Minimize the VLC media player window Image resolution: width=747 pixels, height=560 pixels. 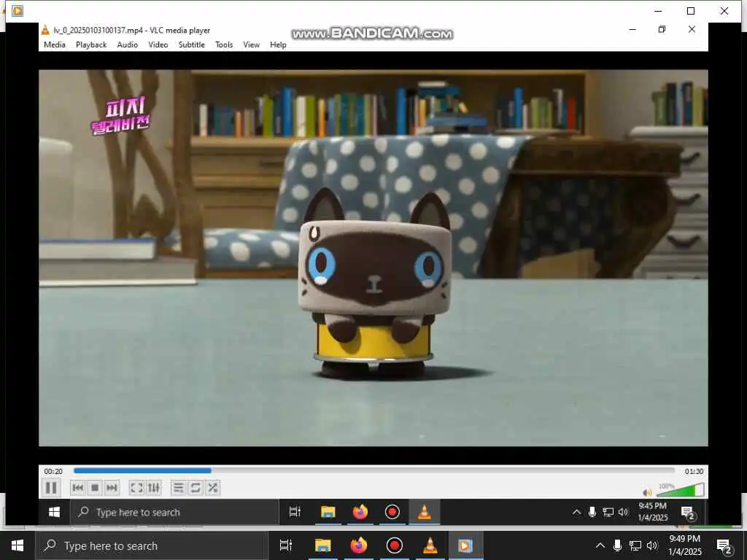tap(632, 29)
